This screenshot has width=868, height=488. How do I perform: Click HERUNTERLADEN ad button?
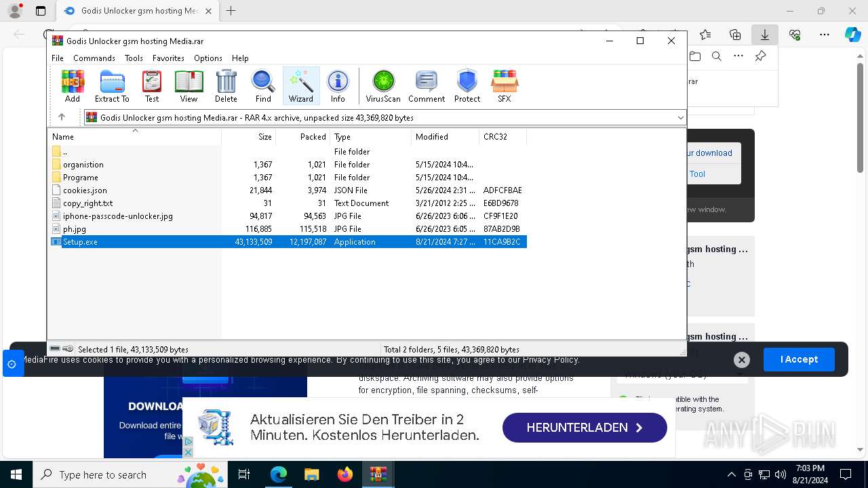pyautogui.click(x=585, y=428)
